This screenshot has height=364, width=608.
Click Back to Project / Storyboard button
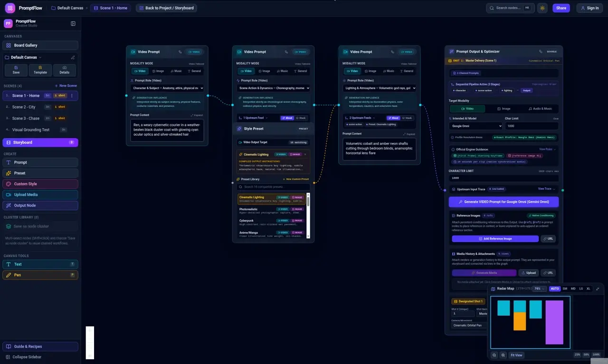pyautogui.click(x=166, y=8)
